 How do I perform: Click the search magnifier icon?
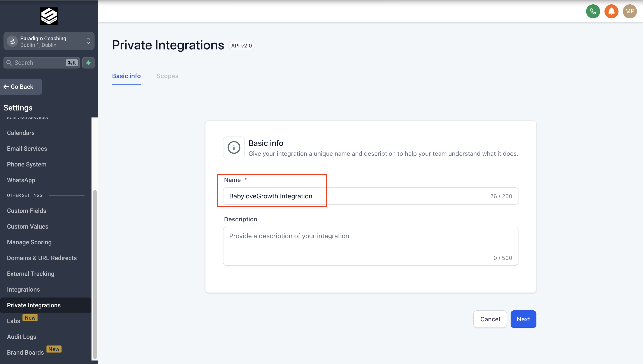click(9, 63)
